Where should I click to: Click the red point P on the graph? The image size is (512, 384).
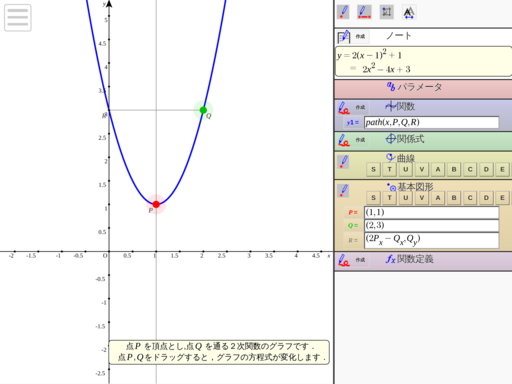click(156, 204)
